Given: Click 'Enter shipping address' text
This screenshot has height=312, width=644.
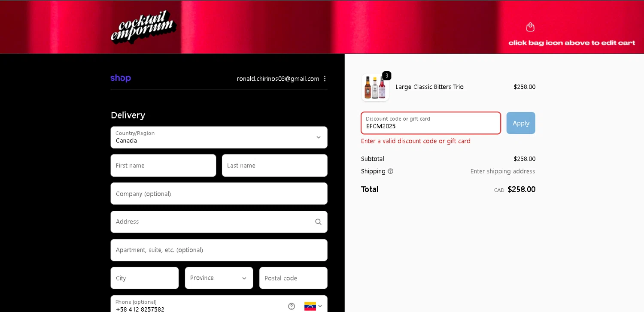Looking at the screenshot, I should click(503, 171).
